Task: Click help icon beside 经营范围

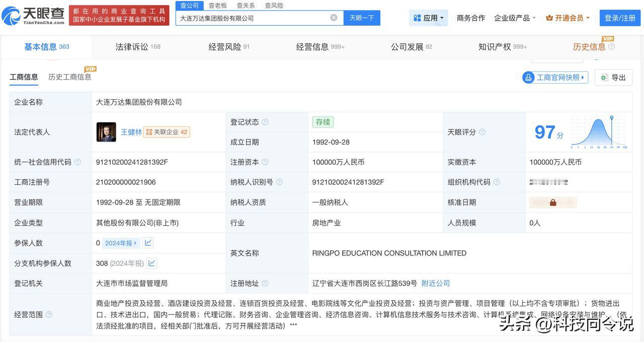Action: click(49, 314)
